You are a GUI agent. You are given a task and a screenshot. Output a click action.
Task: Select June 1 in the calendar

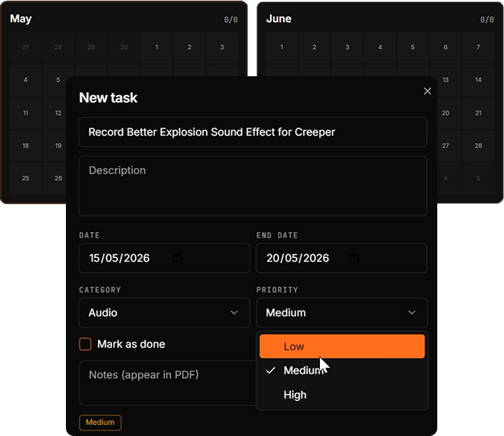(282, 47)
